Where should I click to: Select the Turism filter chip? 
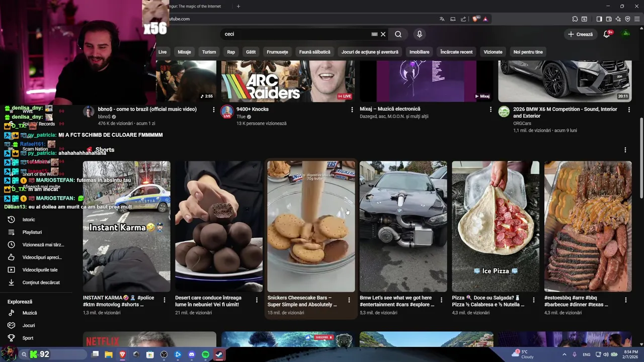point(209,52)
